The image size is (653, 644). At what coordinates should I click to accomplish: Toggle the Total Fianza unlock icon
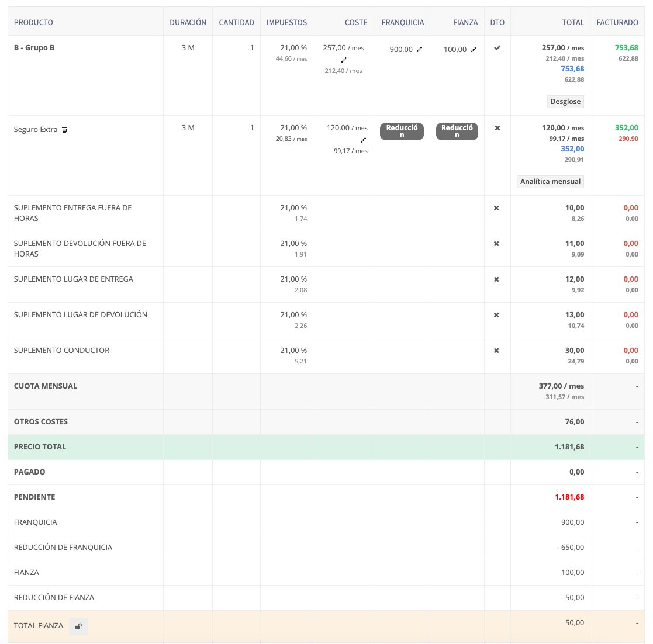pos(78,626)
